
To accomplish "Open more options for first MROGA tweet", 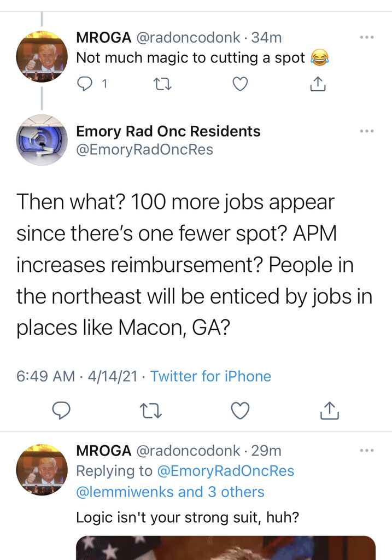I will 366,37.
